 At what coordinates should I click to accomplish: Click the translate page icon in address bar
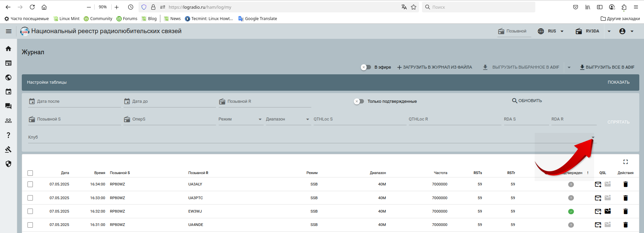tap(404, 7)
